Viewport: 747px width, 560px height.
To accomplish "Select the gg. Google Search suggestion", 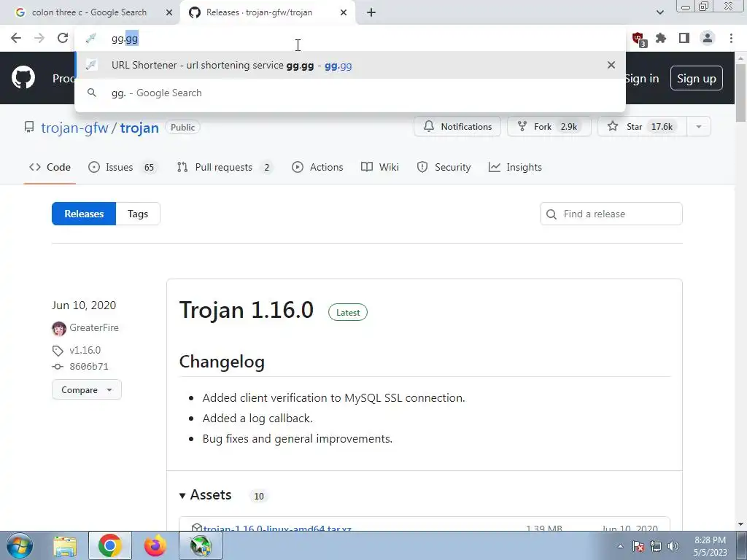I will tap(349, 93).
